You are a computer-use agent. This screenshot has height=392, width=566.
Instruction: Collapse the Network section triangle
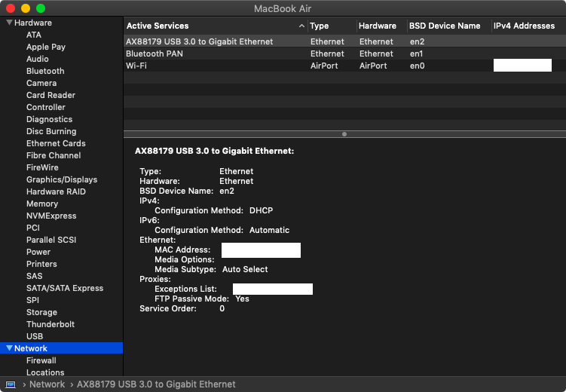(9, 348)
